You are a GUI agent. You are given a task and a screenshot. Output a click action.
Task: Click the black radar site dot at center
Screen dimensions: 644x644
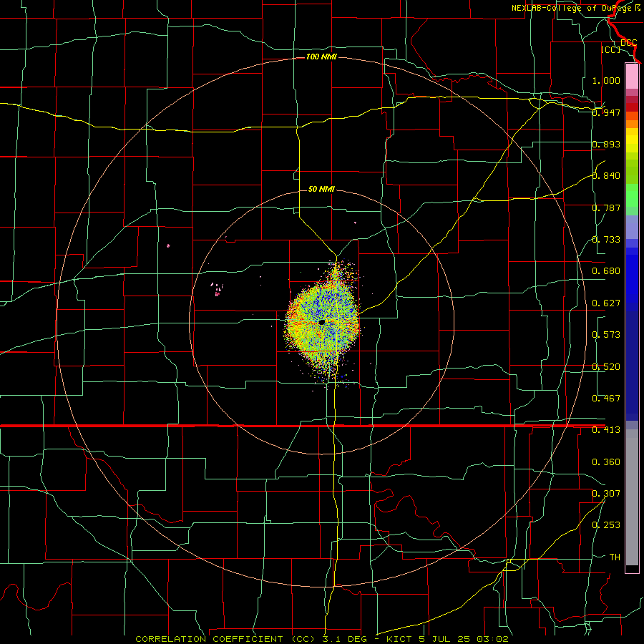point(322,323)
